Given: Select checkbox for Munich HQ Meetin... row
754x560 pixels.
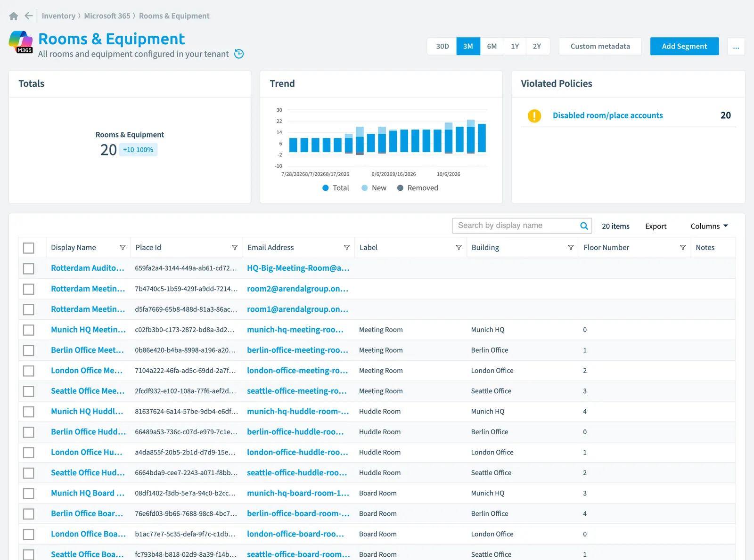Looking at the screenshot, I should click(29, 330).
